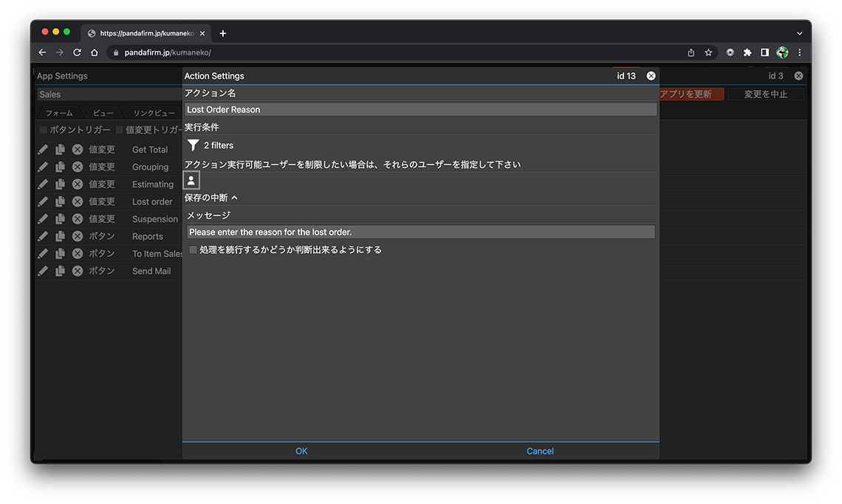Copy the Send Mail action
842x504 pixels.
point(60,271)
